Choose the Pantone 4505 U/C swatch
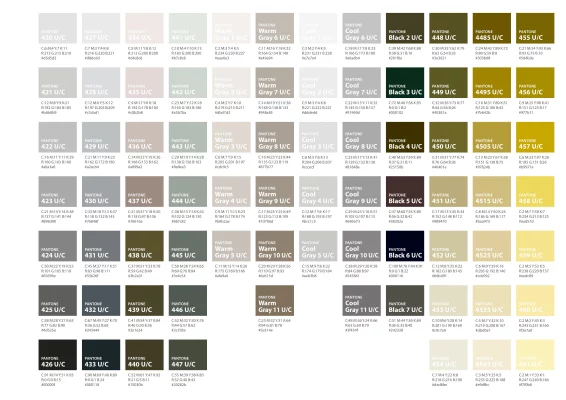This screenshot has width=566, height=400. (492, 137)
